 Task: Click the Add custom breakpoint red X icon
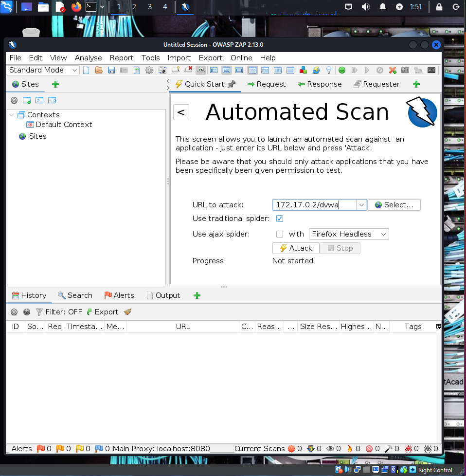(x=392, y=71)
